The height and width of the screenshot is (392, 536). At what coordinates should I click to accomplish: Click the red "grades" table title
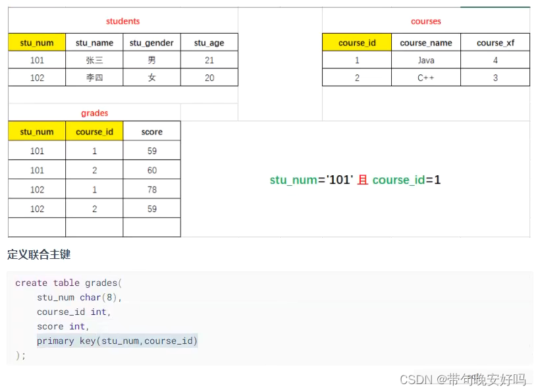tap(94, 113)
